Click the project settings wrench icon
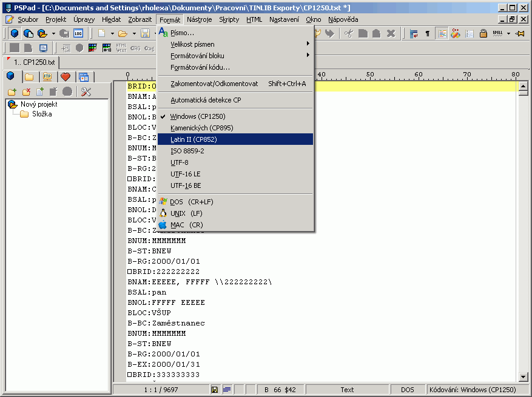 [86, 92]
